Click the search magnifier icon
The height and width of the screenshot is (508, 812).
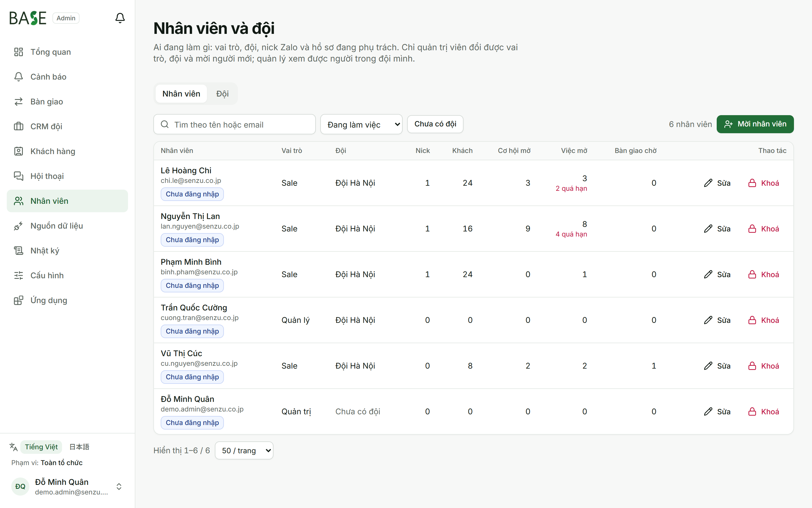164,124
